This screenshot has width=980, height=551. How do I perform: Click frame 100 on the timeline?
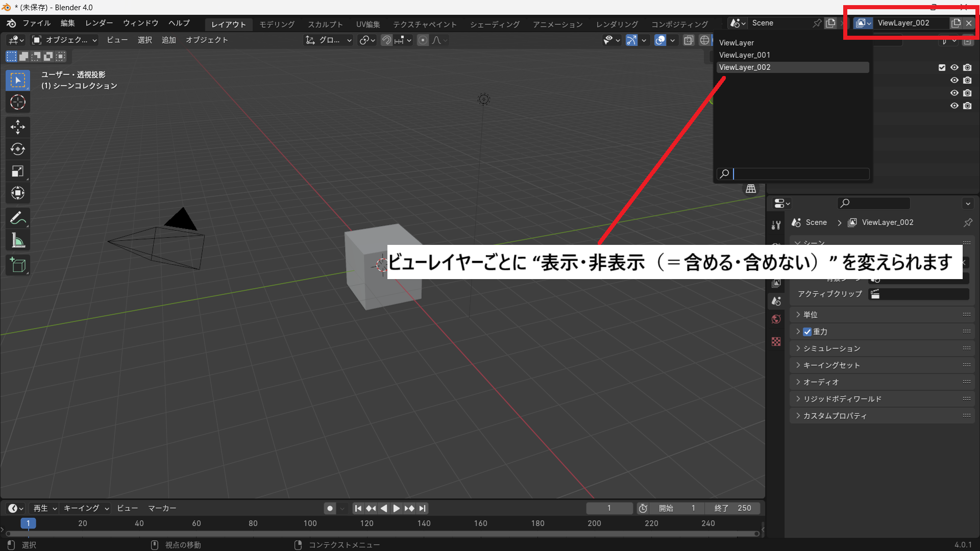310,523
